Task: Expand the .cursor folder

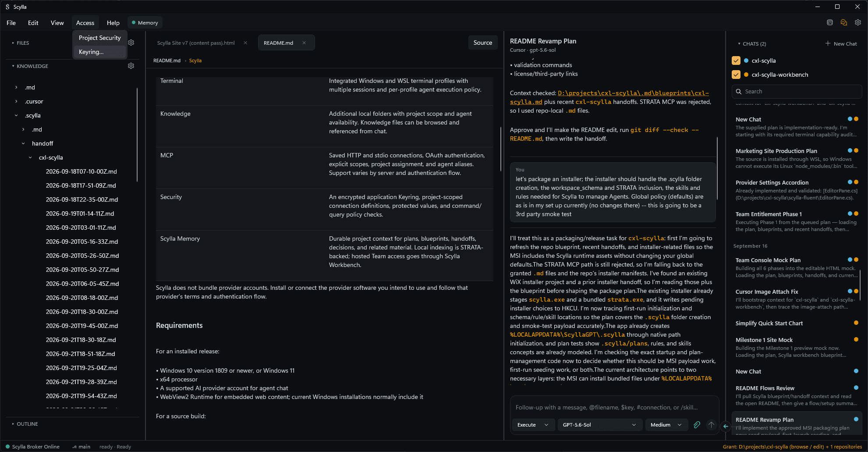Action: (x=16, y=101)
